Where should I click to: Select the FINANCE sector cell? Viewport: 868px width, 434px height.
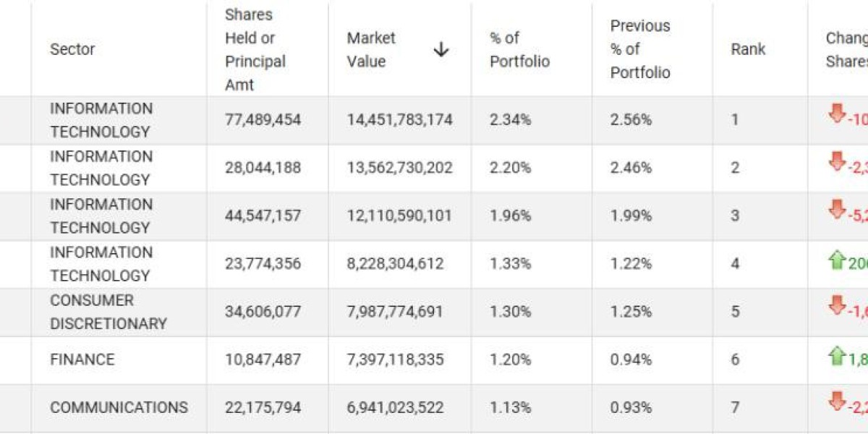pos(82,359)
